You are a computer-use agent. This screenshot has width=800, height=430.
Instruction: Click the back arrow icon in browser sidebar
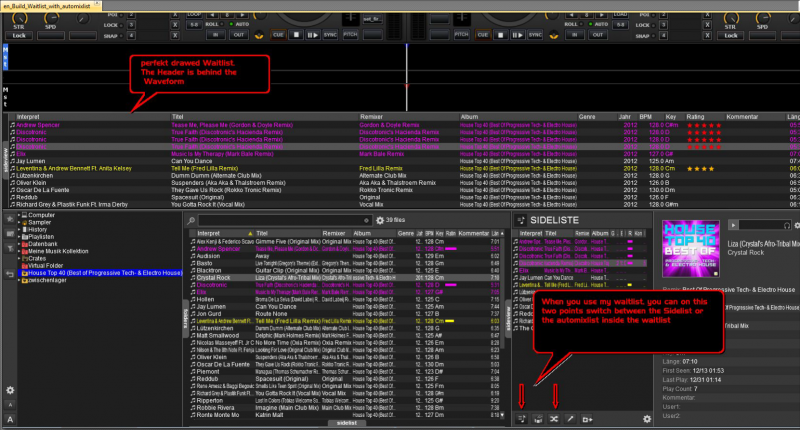coord(10,274)
